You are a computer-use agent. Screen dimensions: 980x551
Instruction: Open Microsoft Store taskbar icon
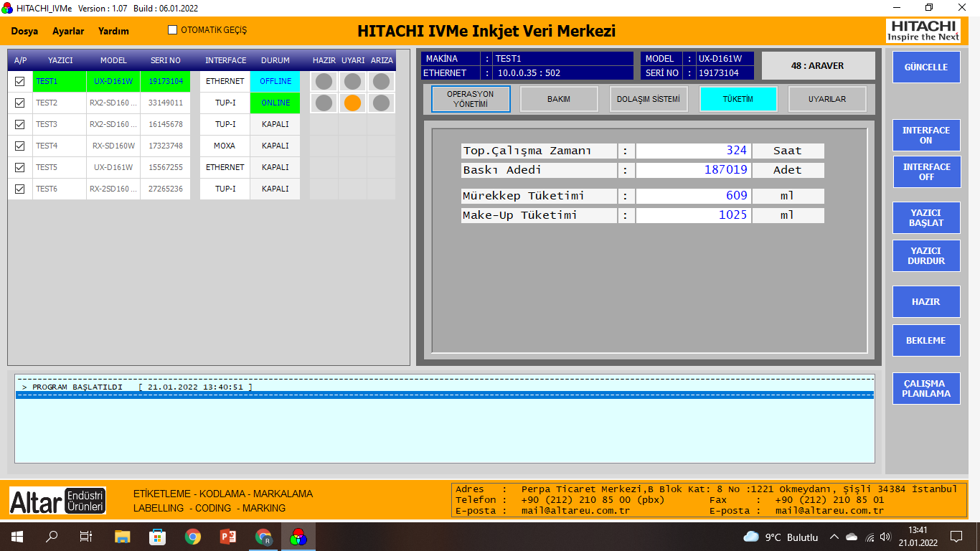pos(157,537)
